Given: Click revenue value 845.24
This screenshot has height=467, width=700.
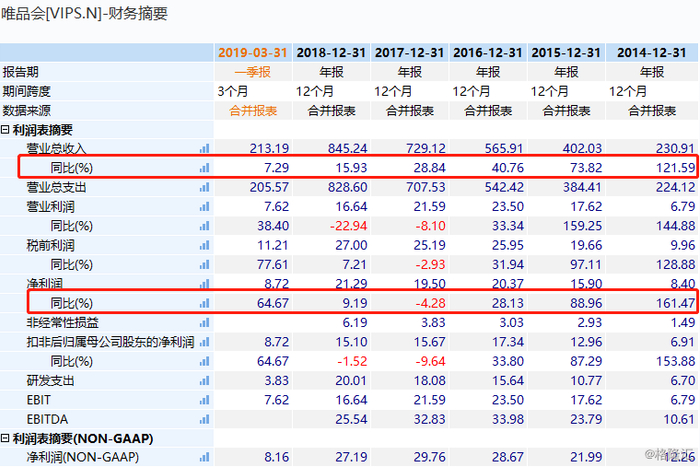Looking at the screenshot, I should (347, 148).
